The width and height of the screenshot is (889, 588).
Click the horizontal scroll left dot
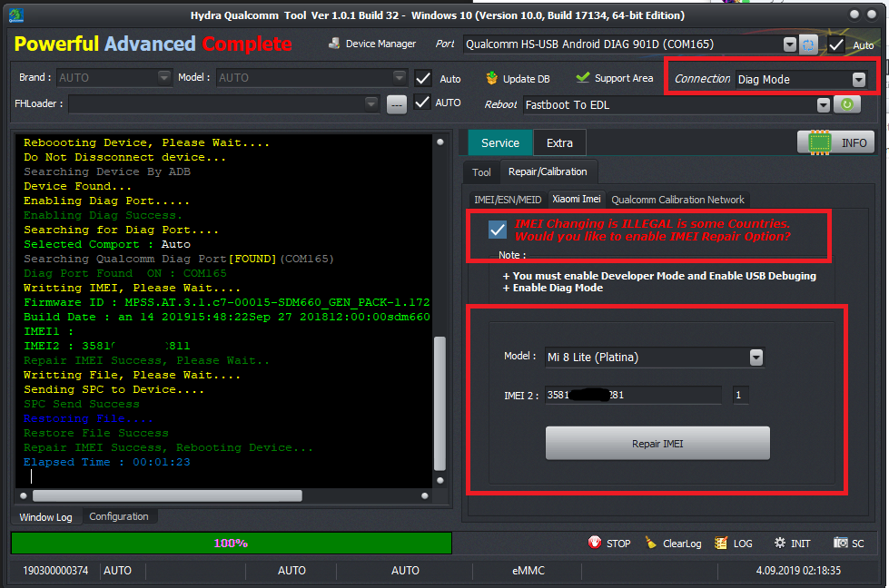click(x=24, y=495)
